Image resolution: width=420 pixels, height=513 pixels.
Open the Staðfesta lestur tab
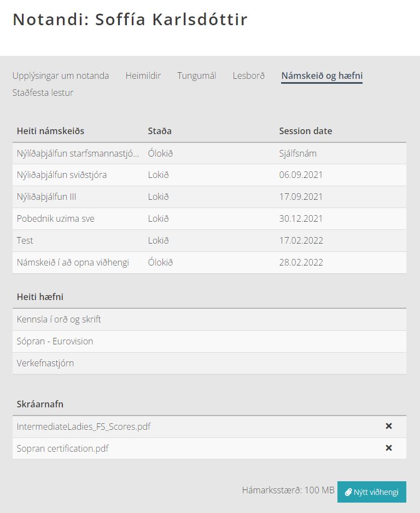tap(43, 93)
